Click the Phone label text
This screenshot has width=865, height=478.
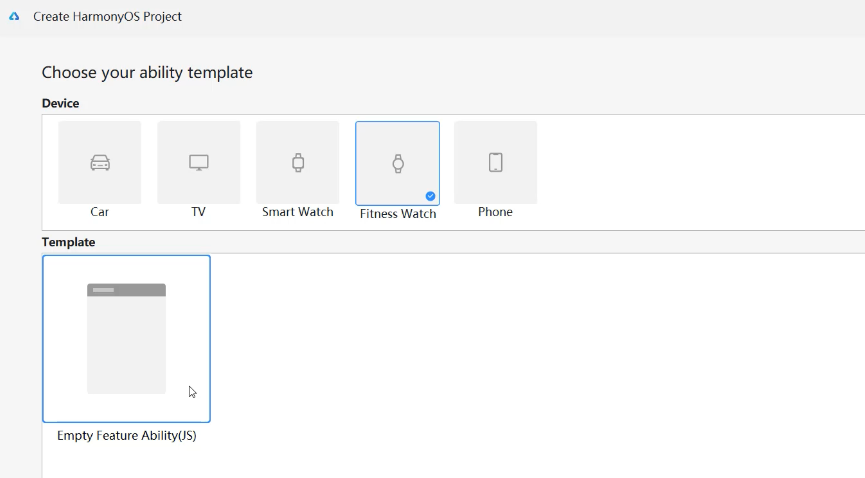click(x=495, y=212)
